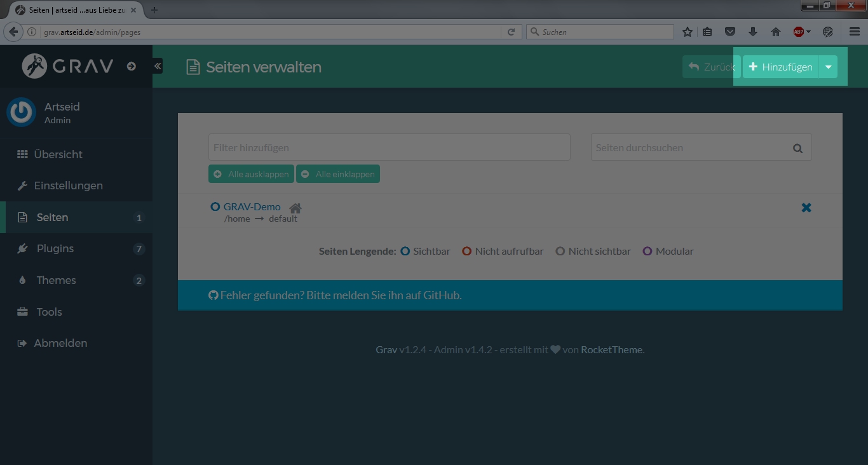This screenshot has width=868, height=465.
Task: Bookmark this page with star icon
Action: coord(687,32)
